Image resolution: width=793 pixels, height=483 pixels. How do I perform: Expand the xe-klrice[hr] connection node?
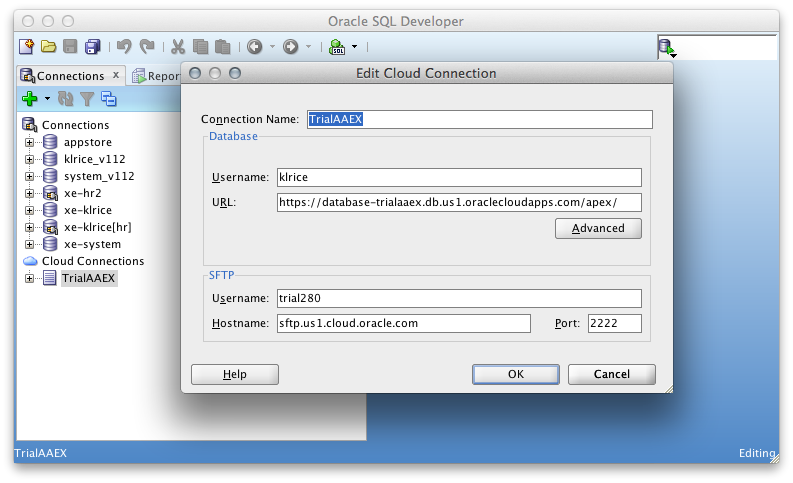click(x=29, y=227)
